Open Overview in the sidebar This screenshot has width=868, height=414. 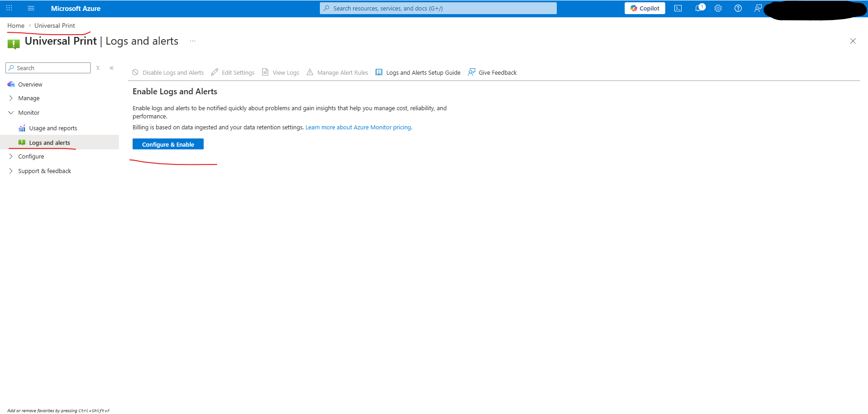(30, 84)
